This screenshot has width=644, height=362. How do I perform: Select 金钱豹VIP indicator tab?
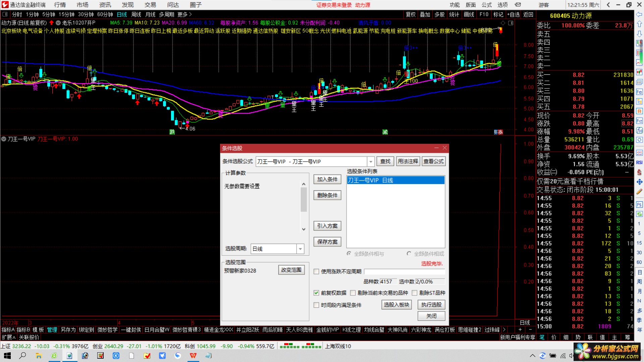point(328,330)
